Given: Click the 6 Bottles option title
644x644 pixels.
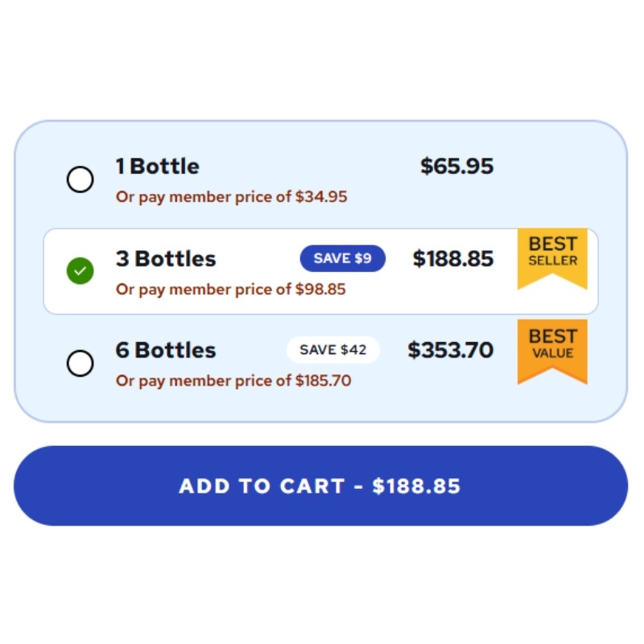Looking at the screenshot, I should pyautogui.click(x=166, y=350).
